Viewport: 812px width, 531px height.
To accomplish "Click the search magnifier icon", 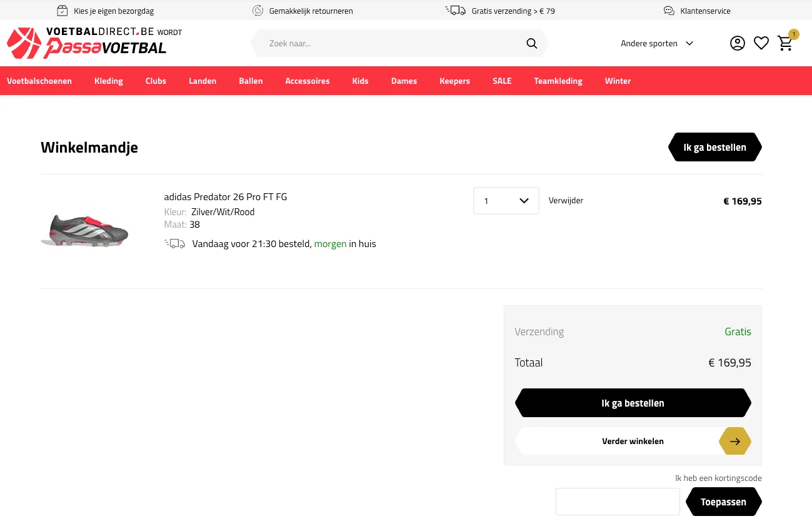I will click(x=531, y=43).
